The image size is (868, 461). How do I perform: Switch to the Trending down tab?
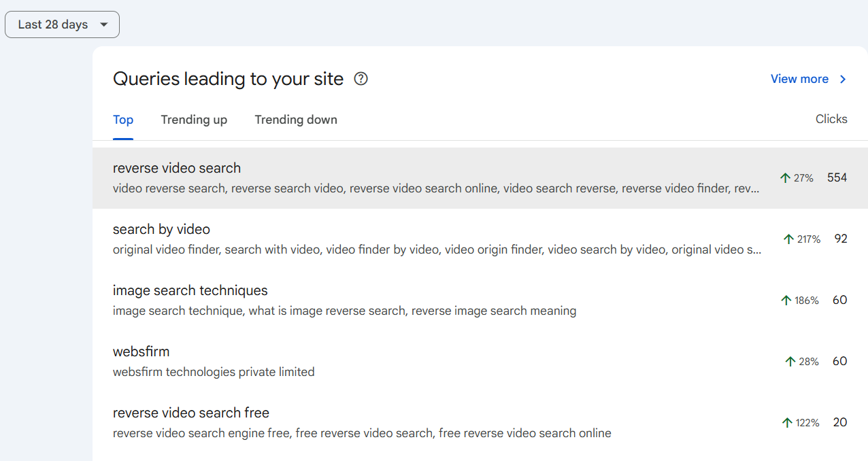click(296, 120)
